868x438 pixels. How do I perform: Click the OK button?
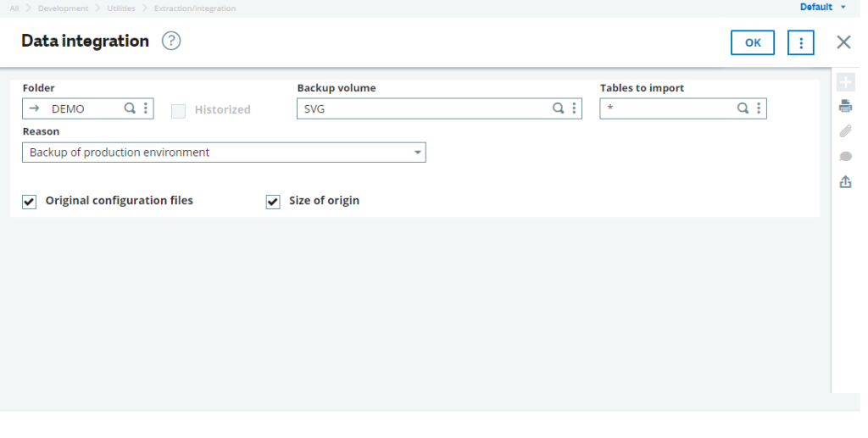point(753,42)
